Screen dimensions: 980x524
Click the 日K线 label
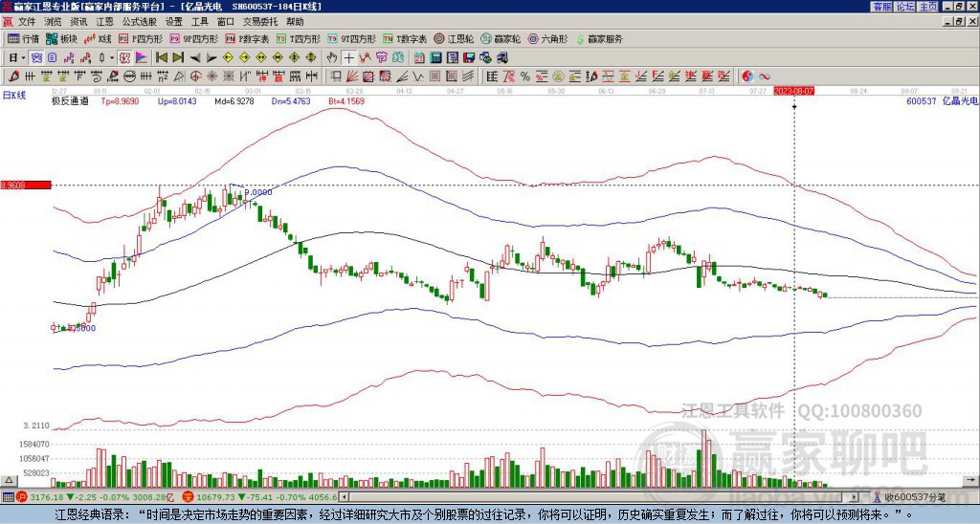[13, 96]
